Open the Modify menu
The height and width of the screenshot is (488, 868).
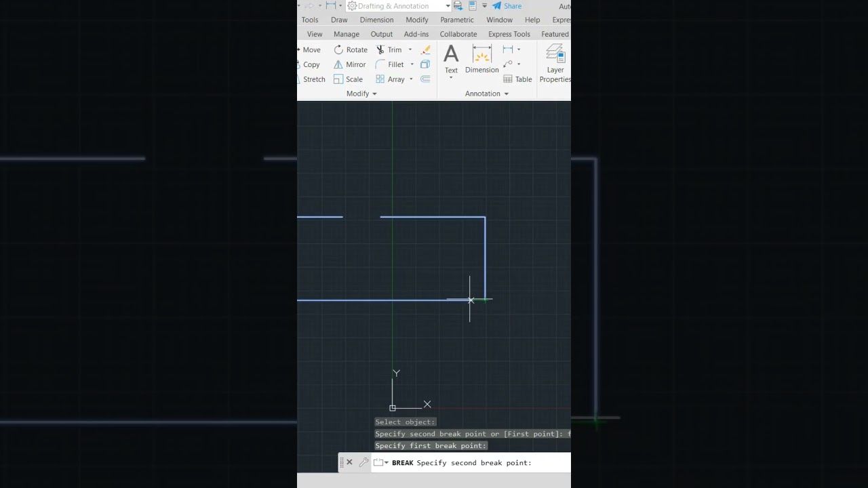pos(417,20)
